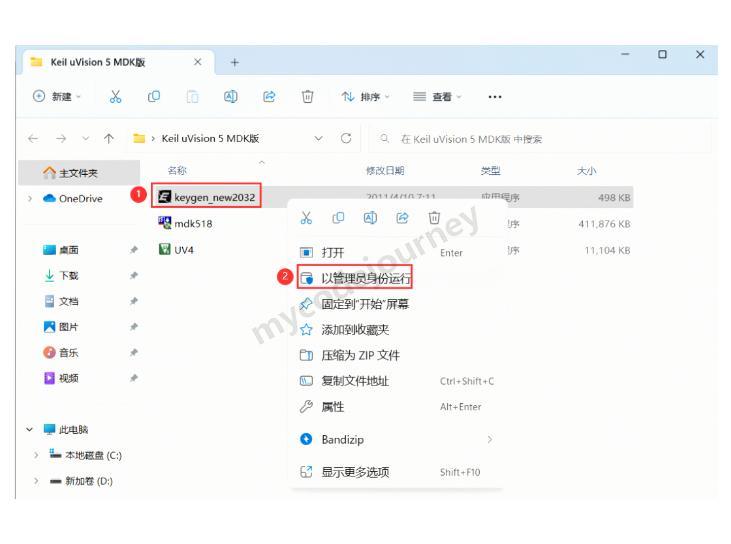Click the toolbar Cut scissors icon

point(115,96)
